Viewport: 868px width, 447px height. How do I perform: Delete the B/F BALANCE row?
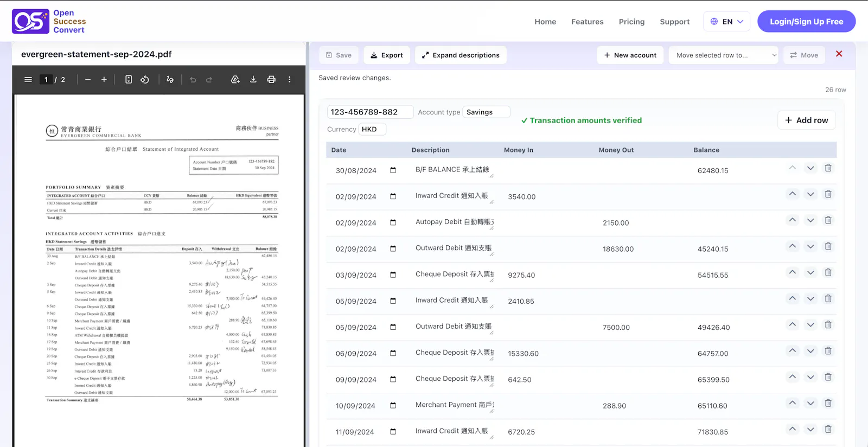click(828, 168)
